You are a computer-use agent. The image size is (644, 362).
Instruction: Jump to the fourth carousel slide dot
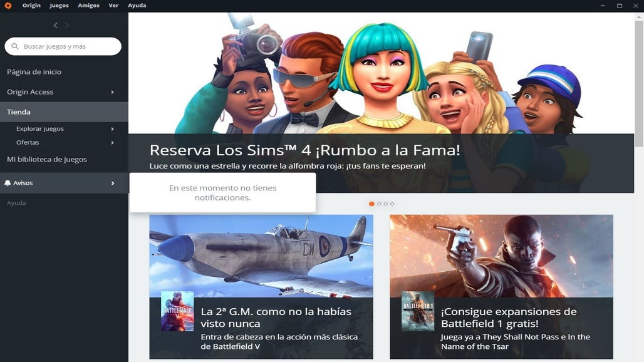(393, 204)
